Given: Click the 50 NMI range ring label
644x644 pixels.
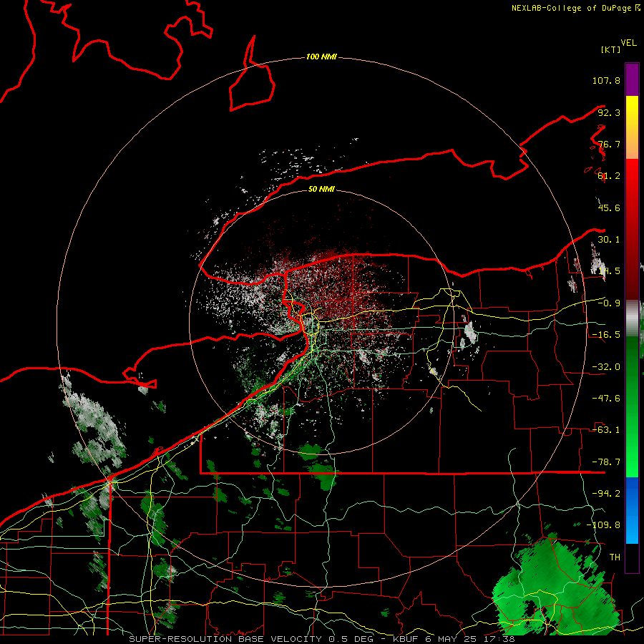Looking at the screenshot, I should pyautogui.click(x=321, y=190).
